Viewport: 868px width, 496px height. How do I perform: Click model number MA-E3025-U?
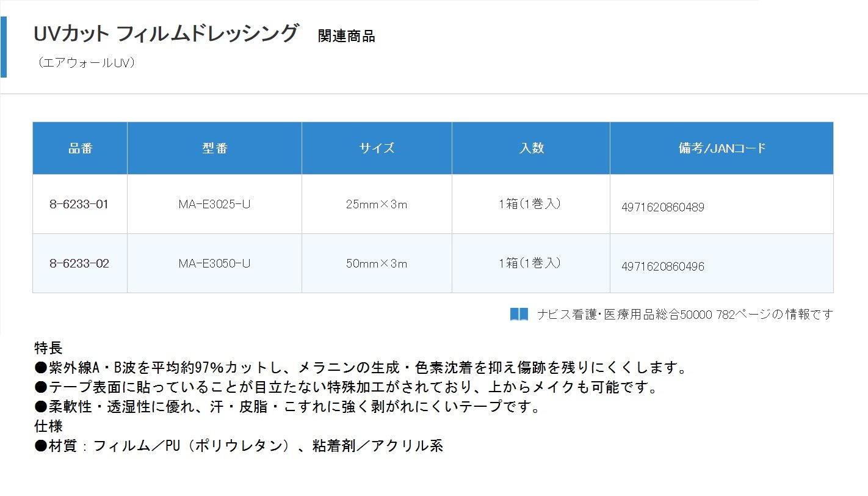(214, 205)
